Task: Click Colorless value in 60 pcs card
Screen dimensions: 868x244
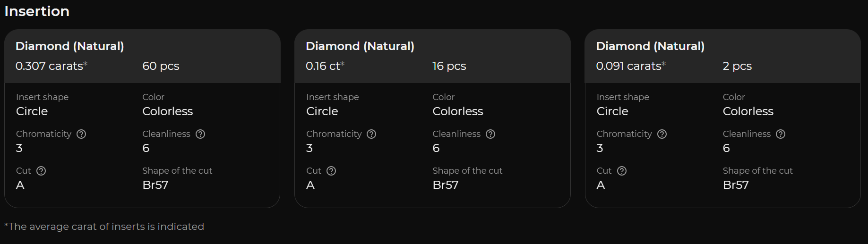Action: 167,111
